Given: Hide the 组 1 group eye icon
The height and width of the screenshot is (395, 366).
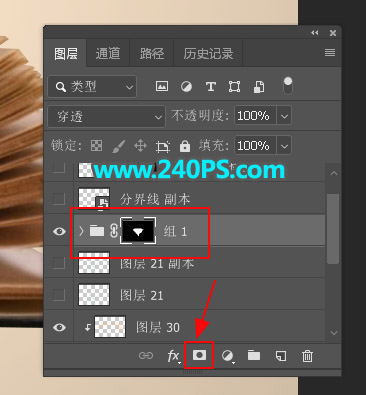Looking at the screenshot, I should coord(59,231).
